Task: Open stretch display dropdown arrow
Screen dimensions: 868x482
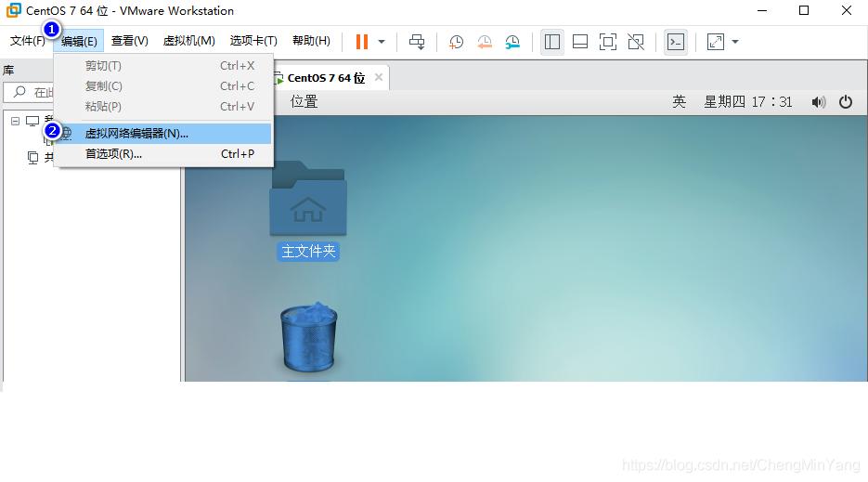Action: [x=735, y=42]
